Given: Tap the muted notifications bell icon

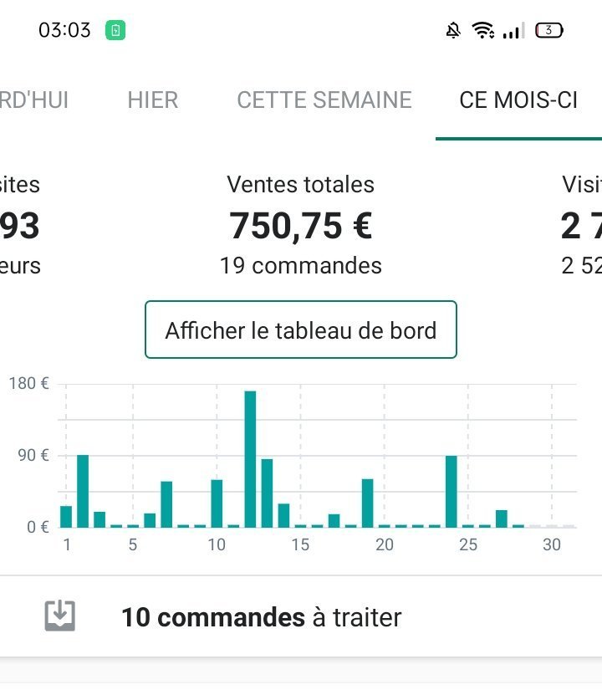Looking at the screenshot, I should point(453,31).
